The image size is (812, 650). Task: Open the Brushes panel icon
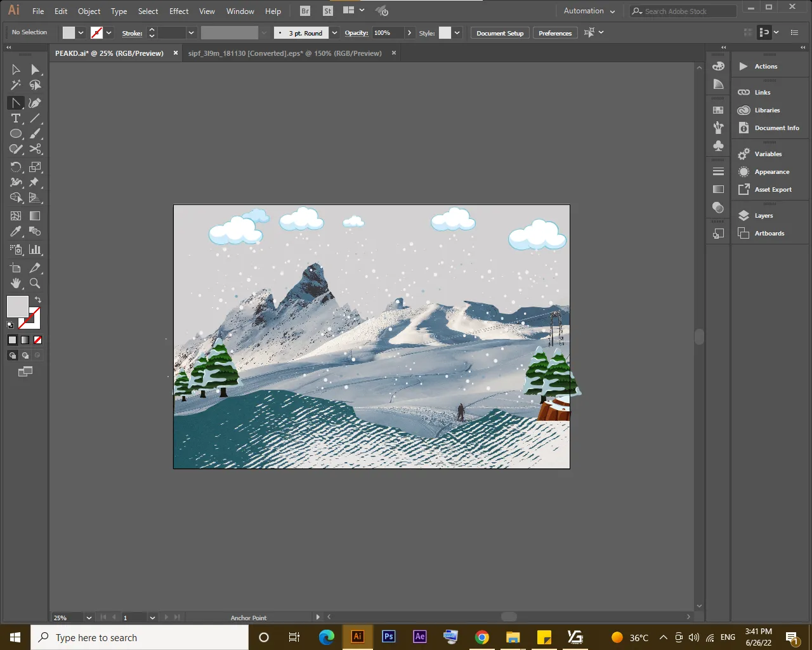718,128
